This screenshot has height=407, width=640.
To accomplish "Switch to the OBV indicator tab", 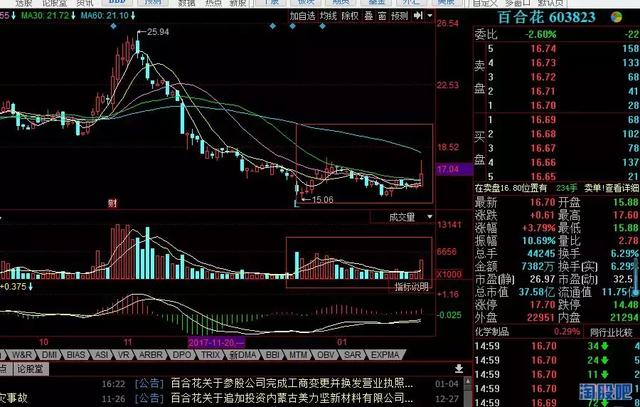I will (325, 355).
